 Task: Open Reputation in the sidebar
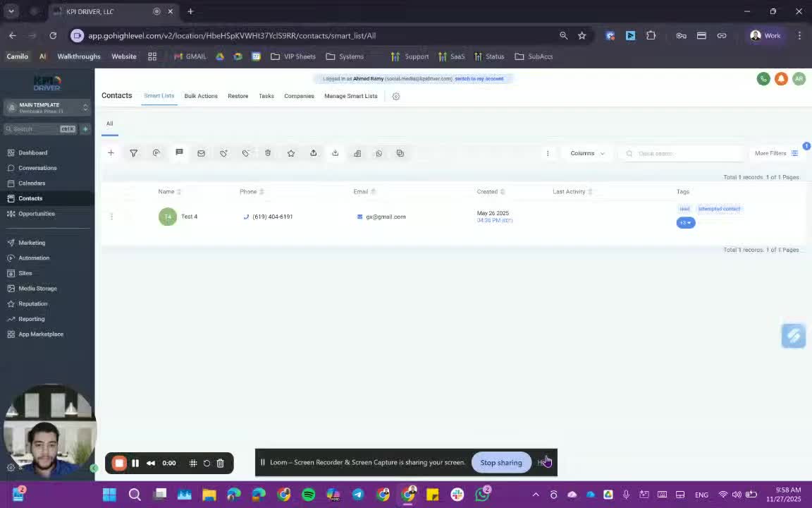tap(32, 304)
